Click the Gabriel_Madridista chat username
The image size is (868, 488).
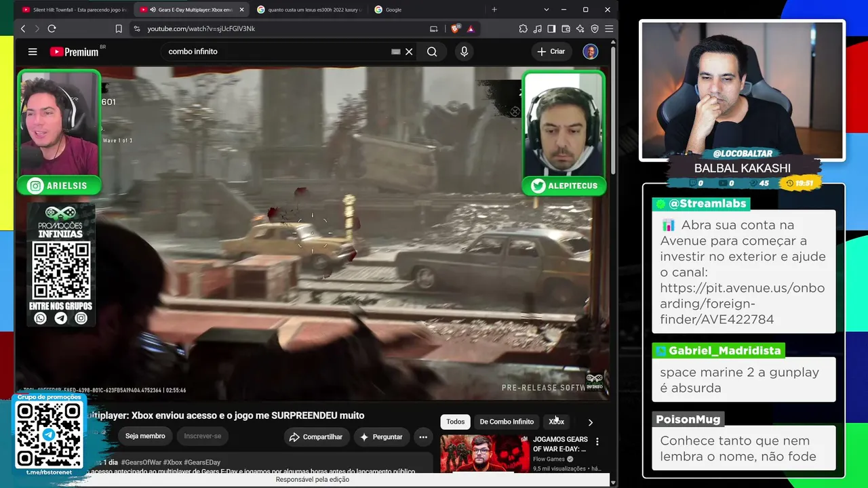[x=724, y=350]
